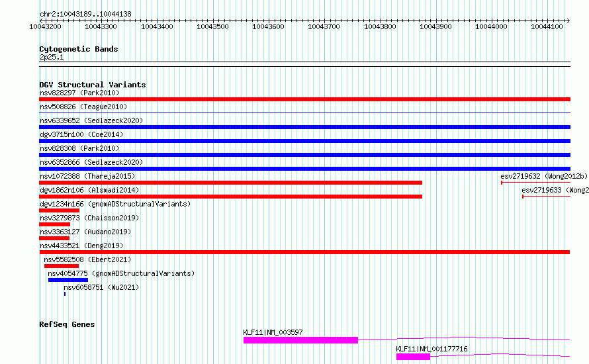The image size is (589, 364).
Task: Click the short red bar under dgv1234n166
Action: tap(60, 210)
